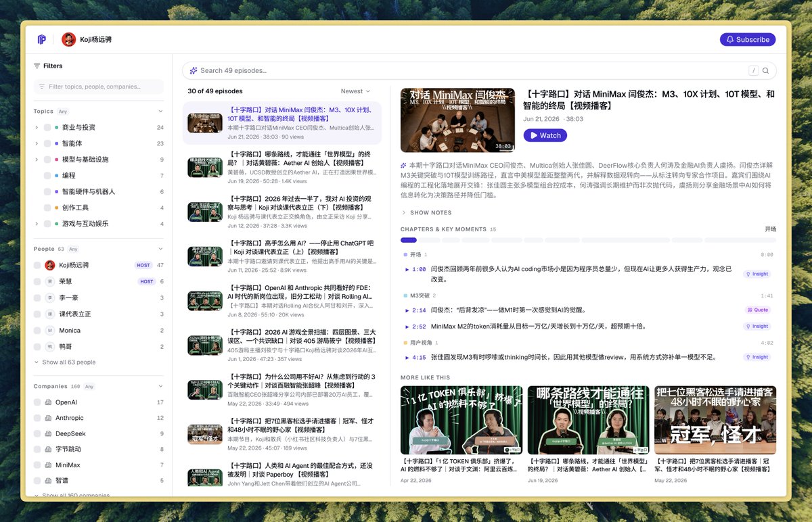The height and width of the screenshot is (522, 812).
Task: Click the Monica person avatar
Action: point(49,330)
